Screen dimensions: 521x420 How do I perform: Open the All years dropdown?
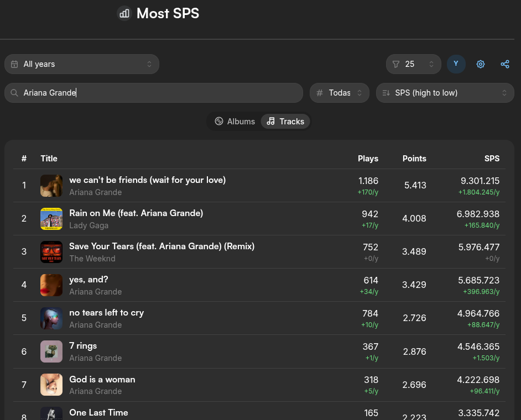point(82,64)
